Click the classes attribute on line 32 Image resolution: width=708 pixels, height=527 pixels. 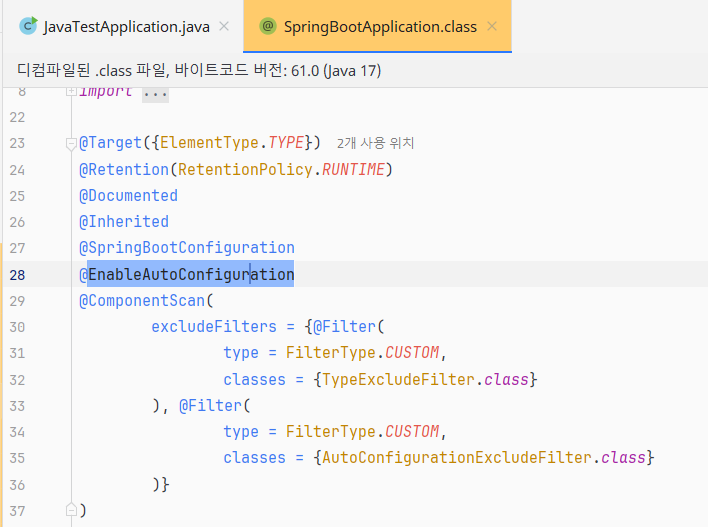(254, 380)
